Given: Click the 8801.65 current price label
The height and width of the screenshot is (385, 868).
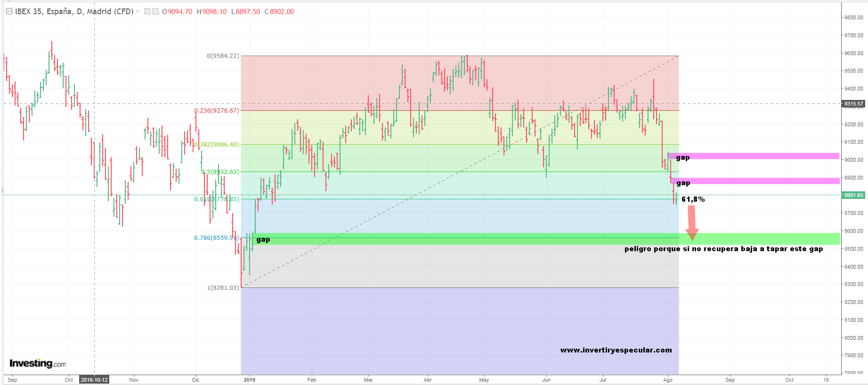Looking at the screenshot, I should coord(853,195).
